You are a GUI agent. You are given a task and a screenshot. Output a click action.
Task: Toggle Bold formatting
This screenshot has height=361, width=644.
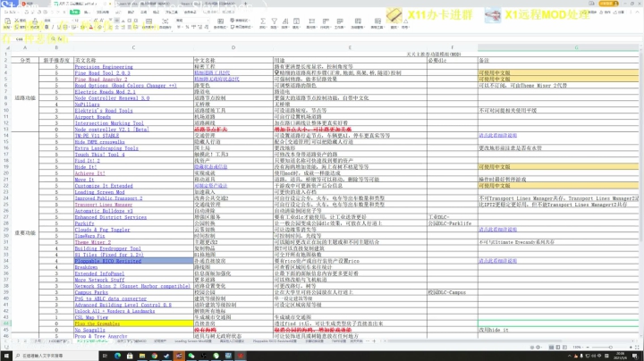click(47, 27)
